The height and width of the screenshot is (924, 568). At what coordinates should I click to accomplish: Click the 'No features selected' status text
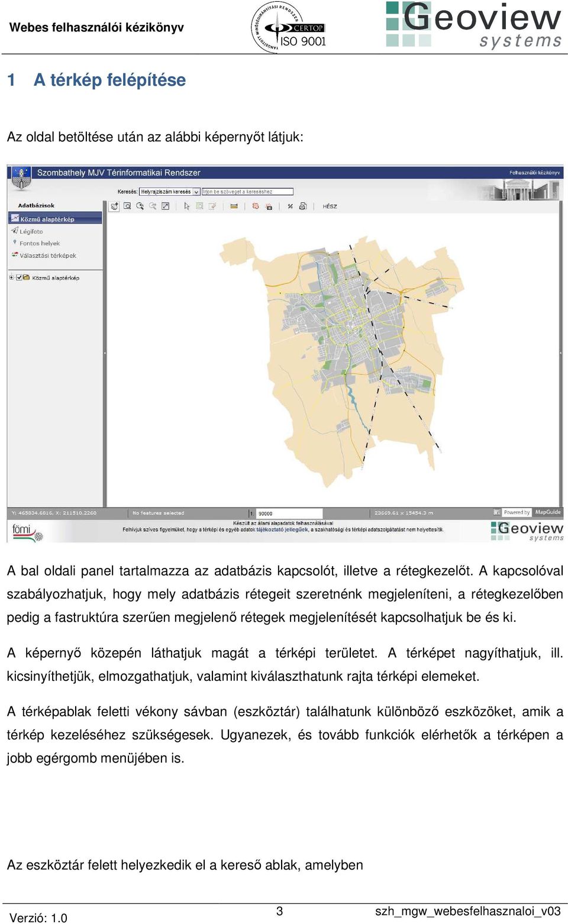point(158,513)
